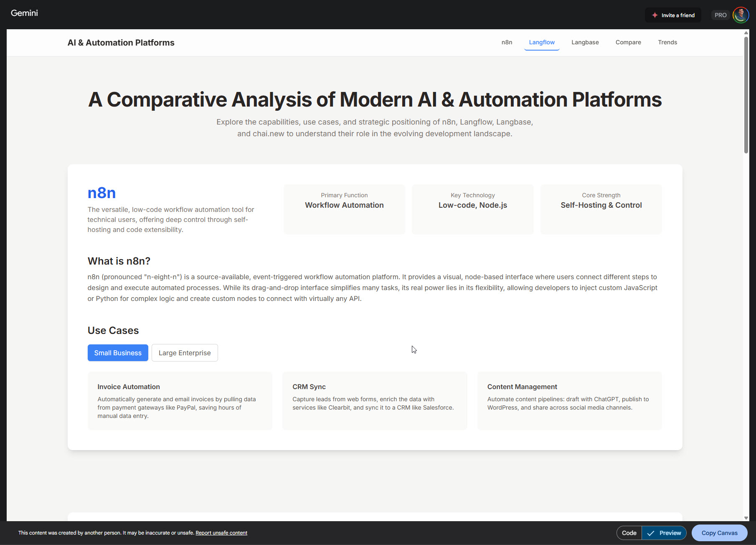Image resolution: width=756 pixels, height=545 pixels.
Task: Click the Primary Function Workflow Automation card
Action: (x=344, y=209)
